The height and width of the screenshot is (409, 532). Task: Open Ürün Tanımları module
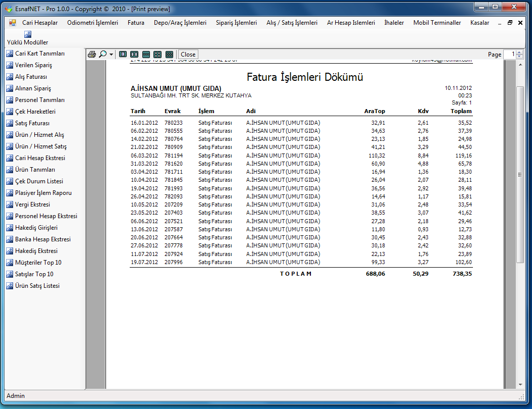coord(31,169)
